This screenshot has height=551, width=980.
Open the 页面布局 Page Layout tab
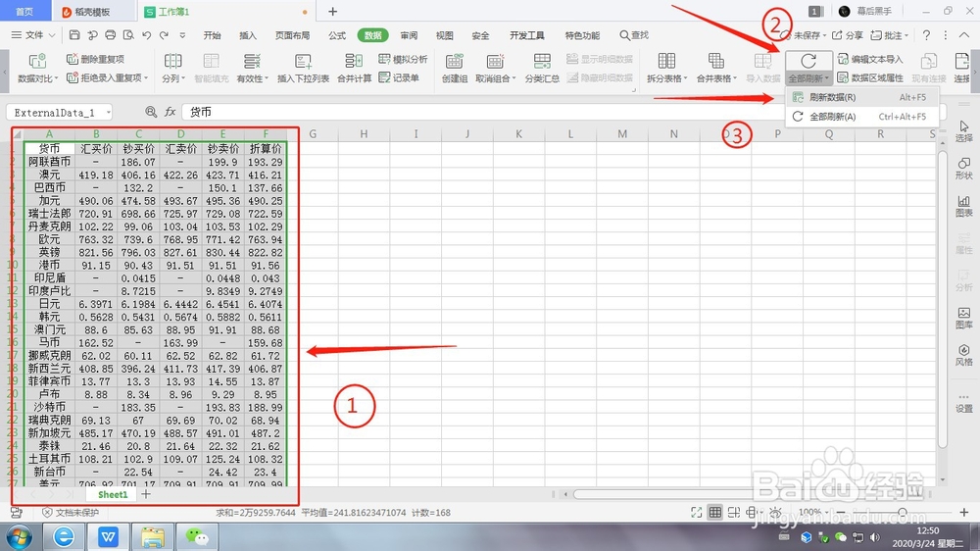click(x=292, y=35)
